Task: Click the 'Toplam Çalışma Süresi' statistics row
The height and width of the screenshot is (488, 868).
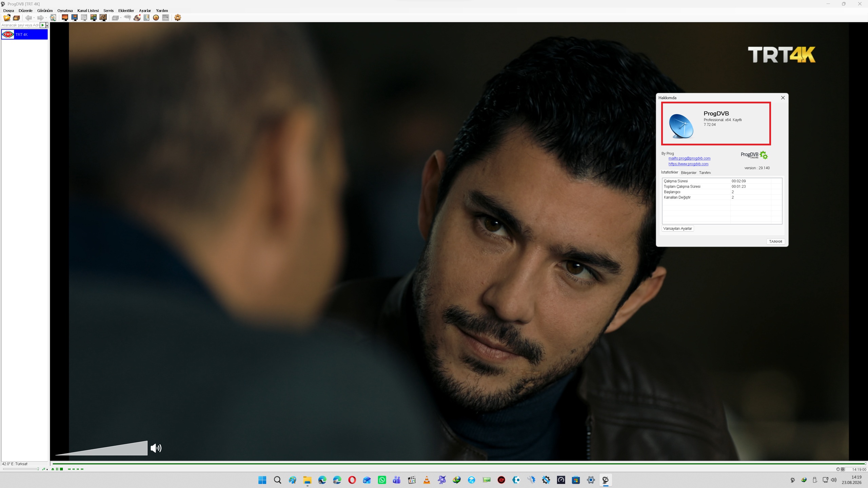Action: coord(722,186)
